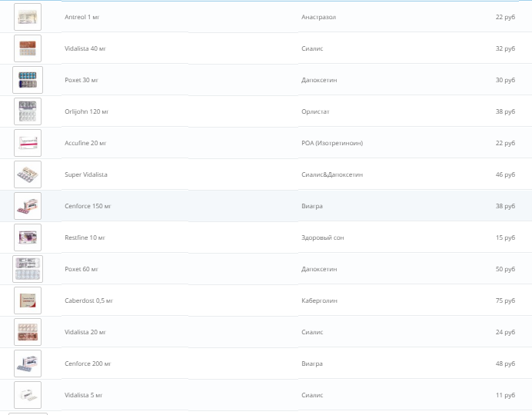Open the Cenforce 200 мг product link
Viewport: 532px width, 415px height.
coord(88,364)
